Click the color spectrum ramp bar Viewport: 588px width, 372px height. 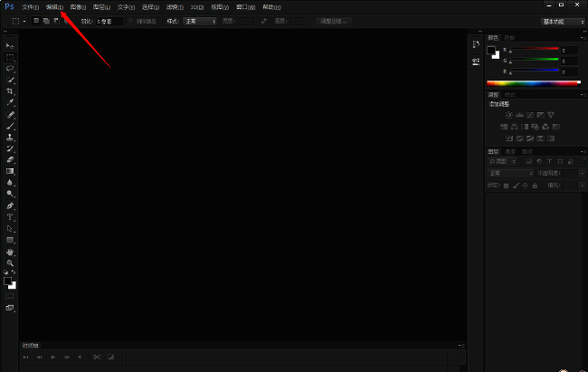pyautogui.click(x=531, y=82)
